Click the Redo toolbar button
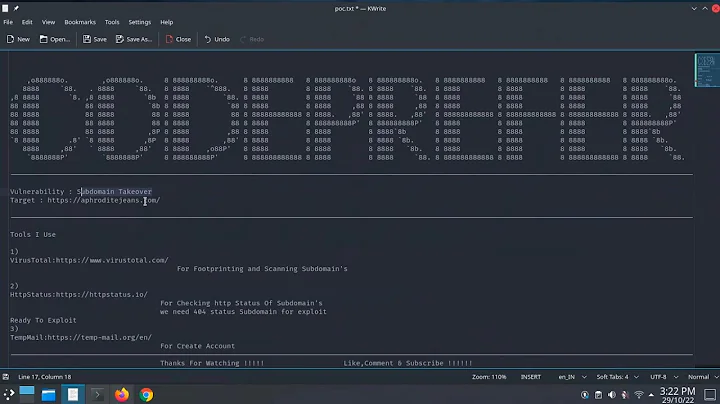 (252, 39)
